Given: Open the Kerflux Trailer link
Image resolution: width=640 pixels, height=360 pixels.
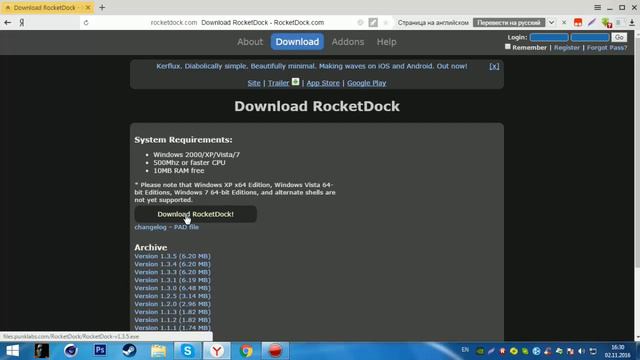Looking at the screenshot, I should [278, 83].
